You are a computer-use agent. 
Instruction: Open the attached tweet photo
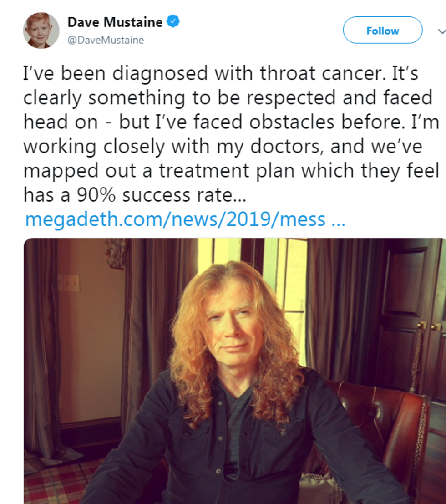(x=234, y=371)
